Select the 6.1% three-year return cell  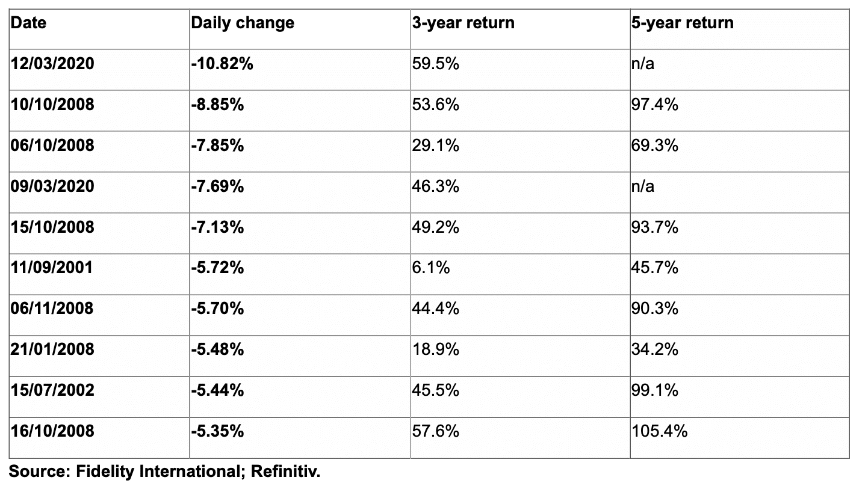[x=520, y=274]
